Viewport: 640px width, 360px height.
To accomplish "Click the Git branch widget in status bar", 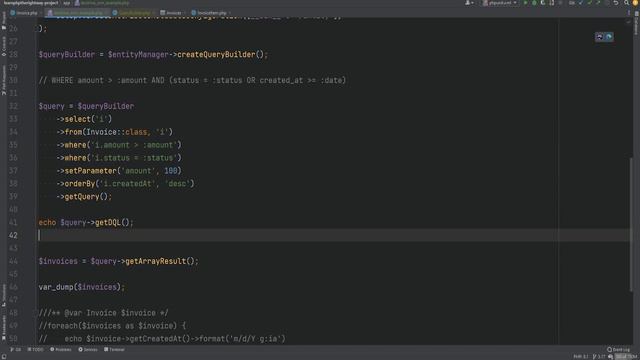I will (x=599, y=357).
